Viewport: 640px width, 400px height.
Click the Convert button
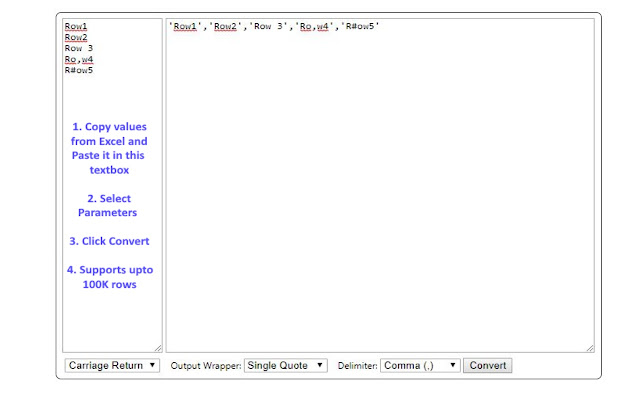[x=487, y=365]
